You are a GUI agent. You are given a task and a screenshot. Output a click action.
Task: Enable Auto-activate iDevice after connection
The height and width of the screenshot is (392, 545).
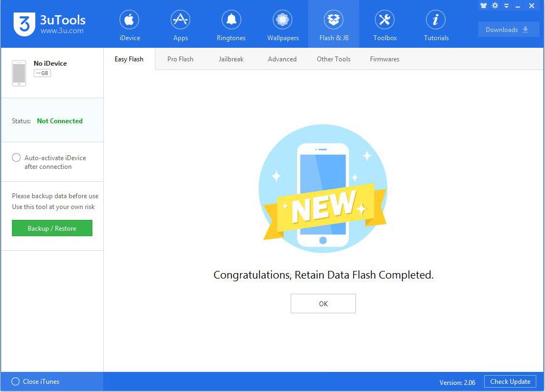coord(16,157)
